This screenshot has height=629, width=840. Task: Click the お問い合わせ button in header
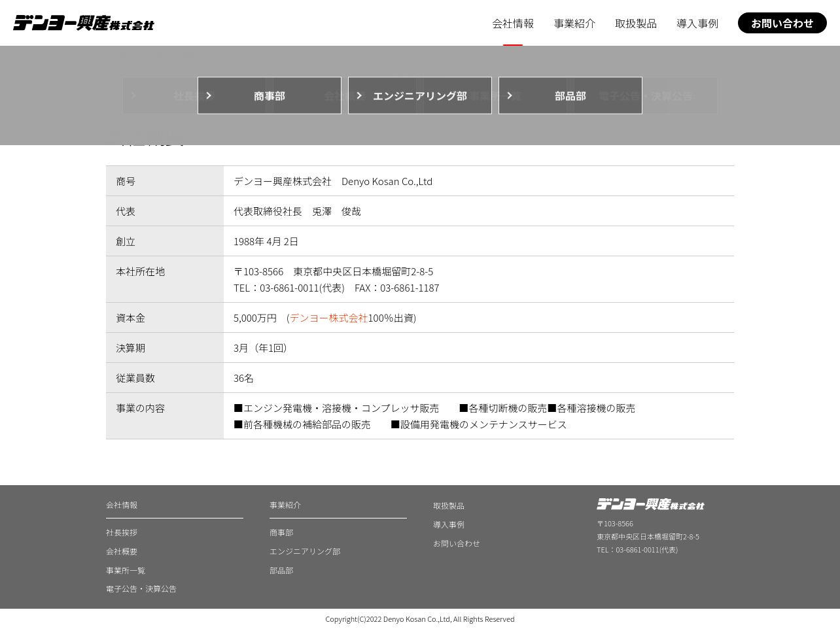pos(782,23)
